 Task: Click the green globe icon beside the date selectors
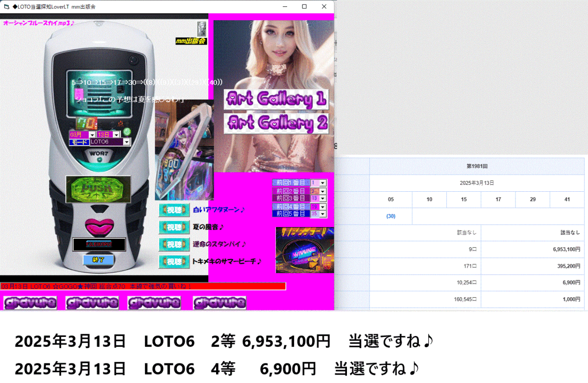tap(127, 132)
